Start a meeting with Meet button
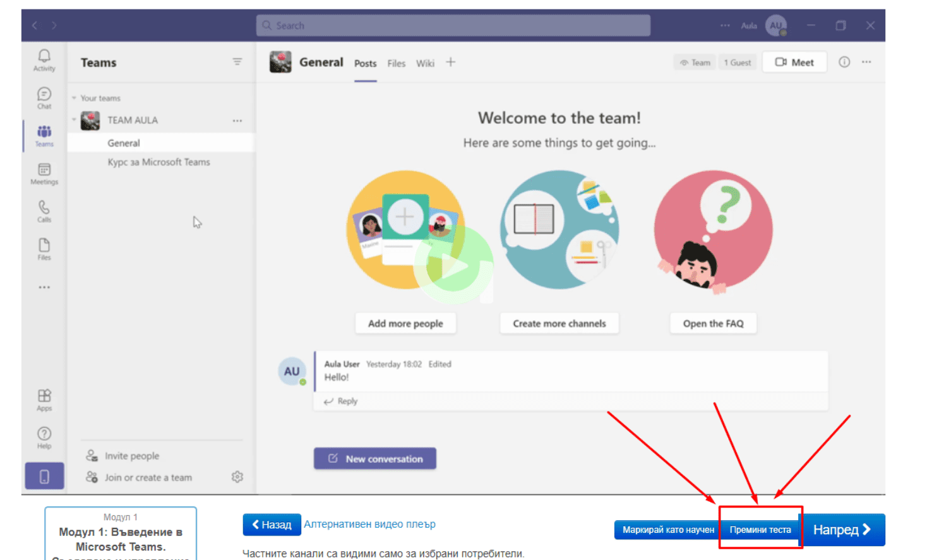 pyautogui.click(x=794, y=62)
